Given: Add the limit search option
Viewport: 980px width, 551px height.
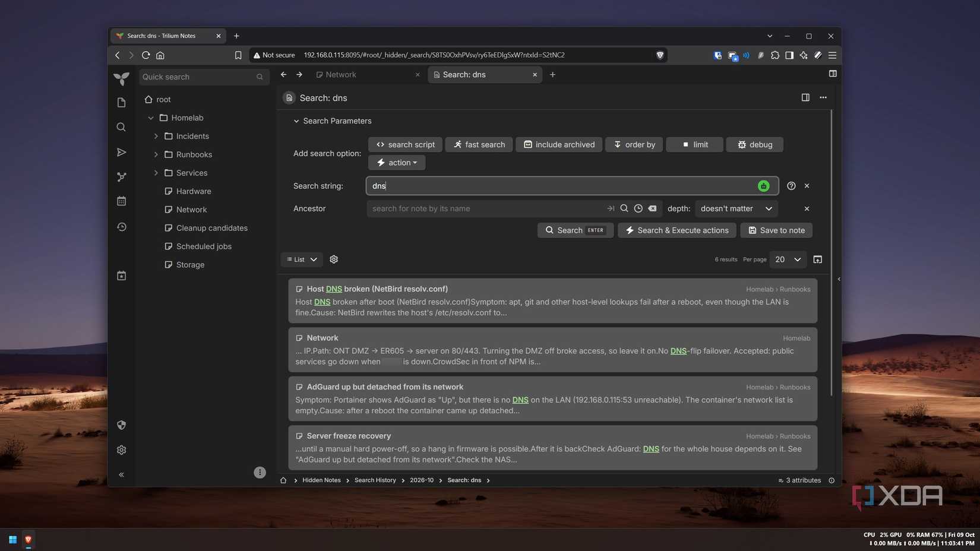Looking at the screenshot, I should (695, 144).
